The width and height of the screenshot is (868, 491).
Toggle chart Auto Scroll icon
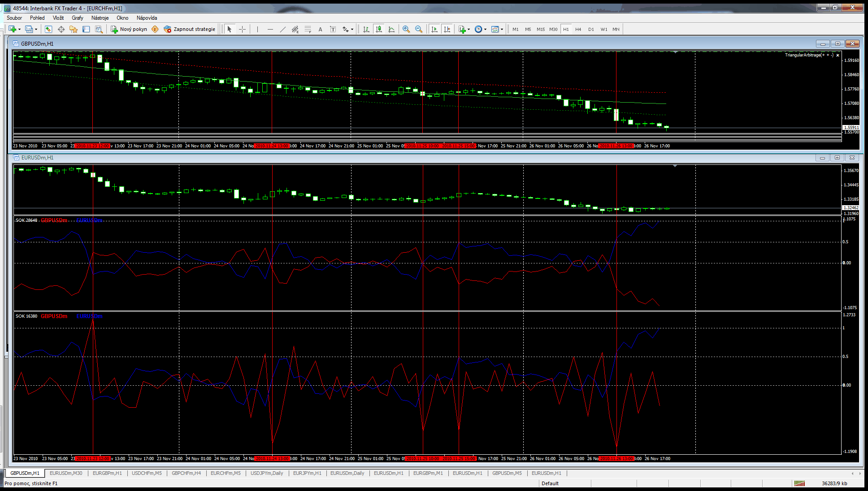pyautogui.click(x=434, y=29)
